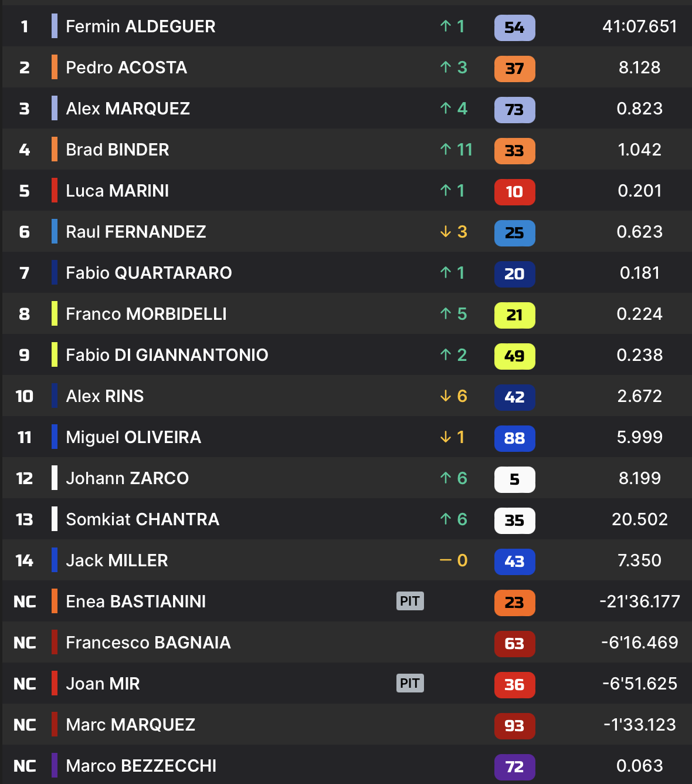Screen dimensions: 692x784
Task: Click Somkiat Chantra's gap time 20.502
Action: pos(639,519)
